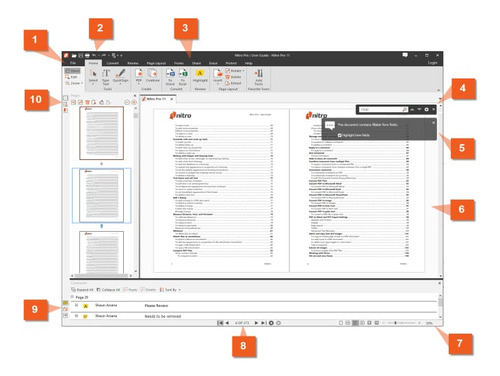Viewport: 500px width, 376px height.
Task: Click the Extract pages button
Action: coord(233,83)
